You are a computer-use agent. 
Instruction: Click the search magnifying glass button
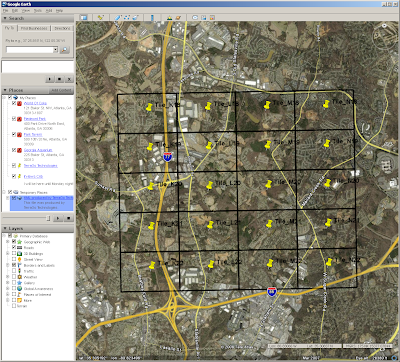(x=65, y=50)
